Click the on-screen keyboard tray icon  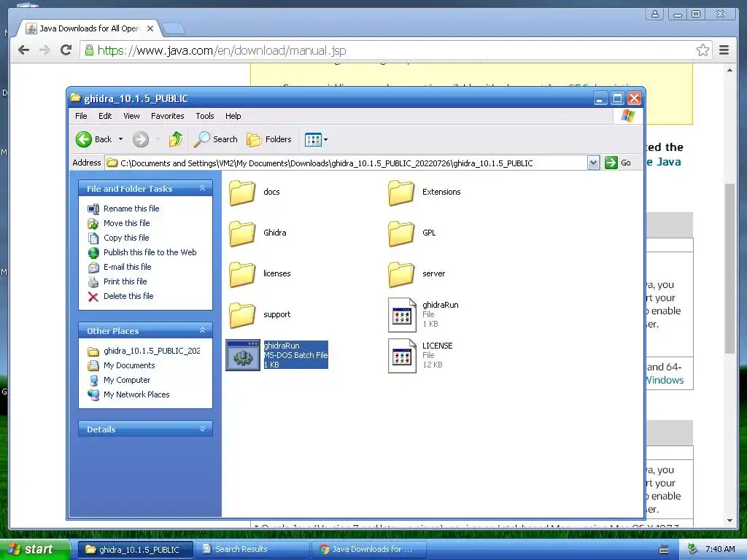(664, 550)
